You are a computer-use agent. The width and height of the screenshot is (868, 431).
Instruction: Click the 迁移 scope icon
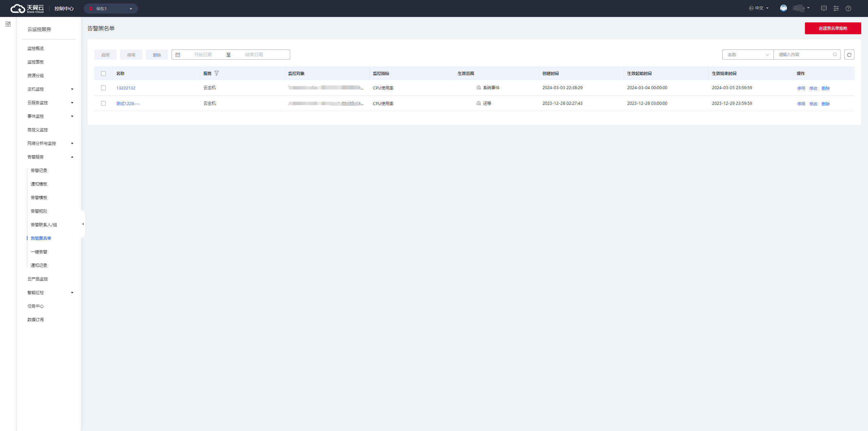point(478,103)
